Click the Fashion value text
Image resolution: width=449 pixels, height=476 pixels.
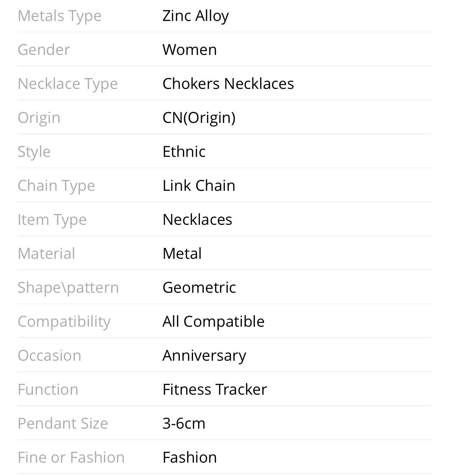pos(189,458)
